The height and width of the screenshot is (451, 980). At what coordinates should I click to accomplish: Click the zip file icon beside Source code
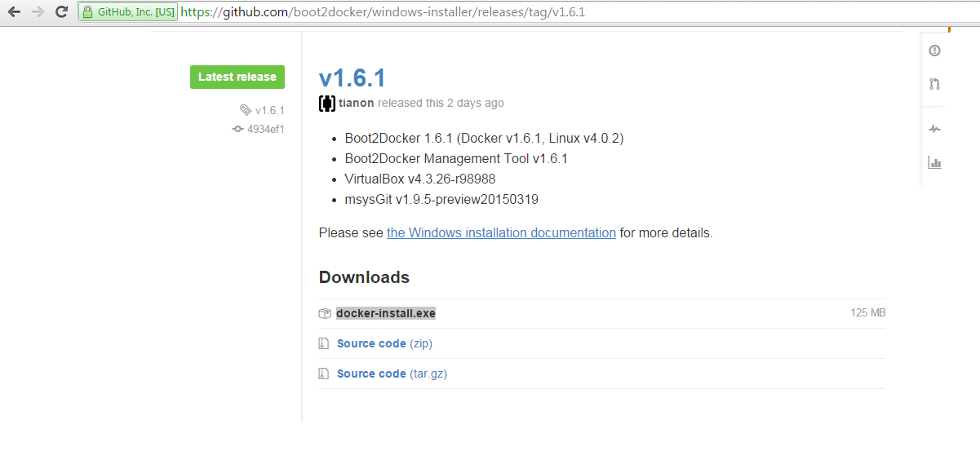[324, 343]
